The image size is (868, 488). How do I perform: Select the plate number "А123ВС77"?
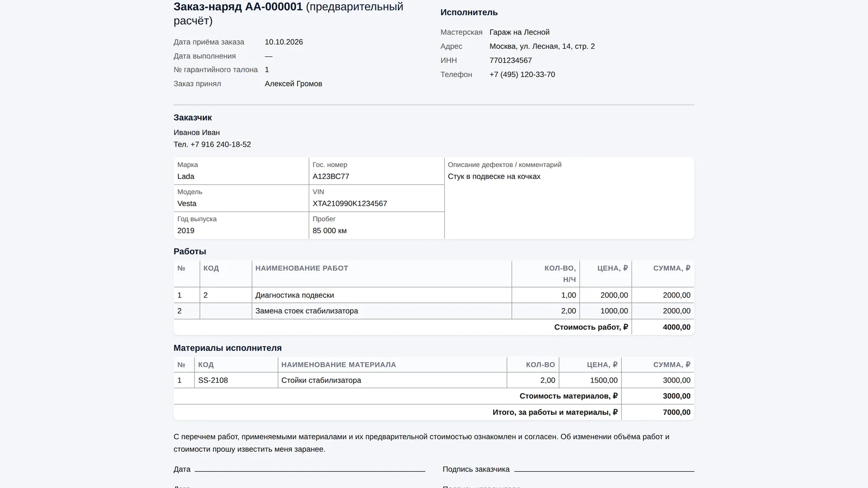click(x=331, y=176)
